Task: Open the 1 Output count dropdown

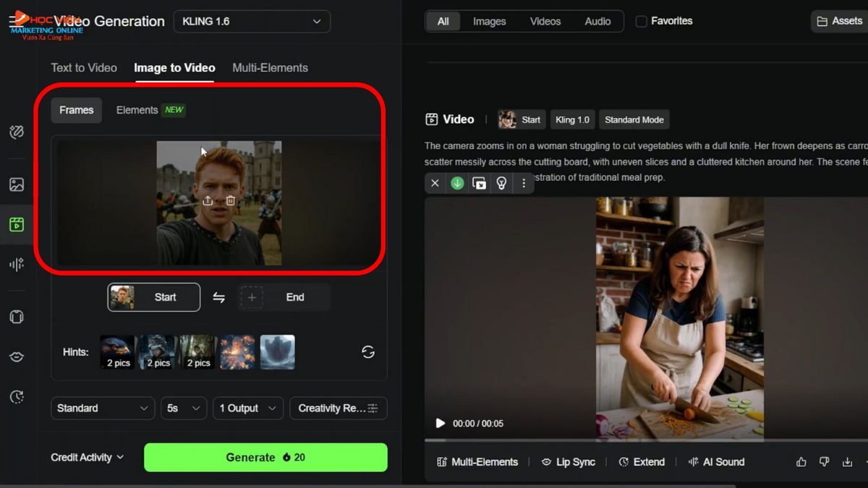Action: pos(248,408)
